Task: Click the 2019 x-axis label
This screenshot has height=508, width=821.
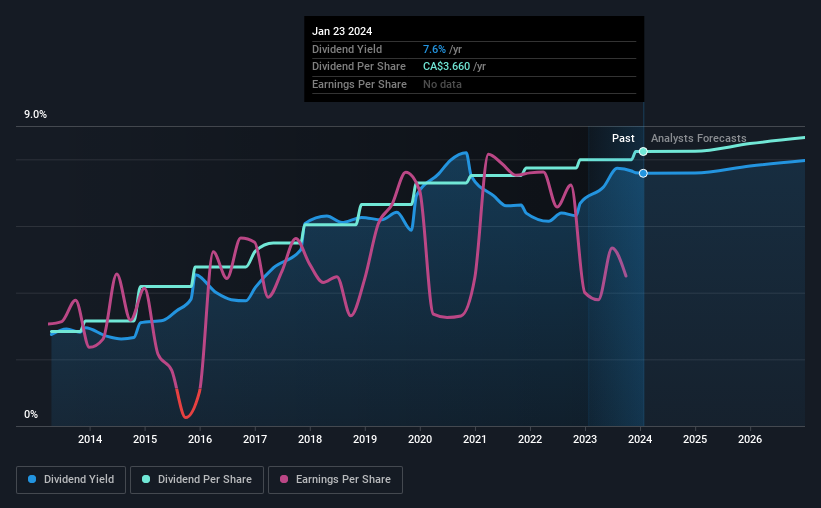Action: click(365, 439)
